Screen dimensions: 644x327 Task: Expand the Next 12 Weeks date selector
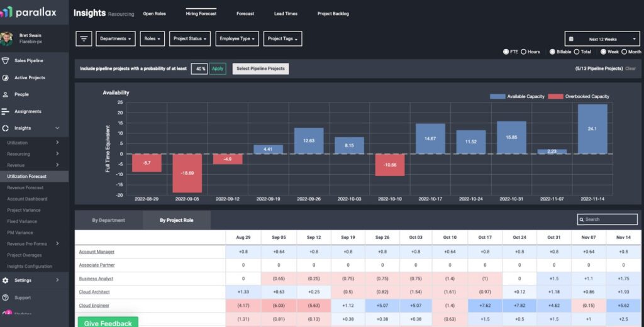point(602,39)
